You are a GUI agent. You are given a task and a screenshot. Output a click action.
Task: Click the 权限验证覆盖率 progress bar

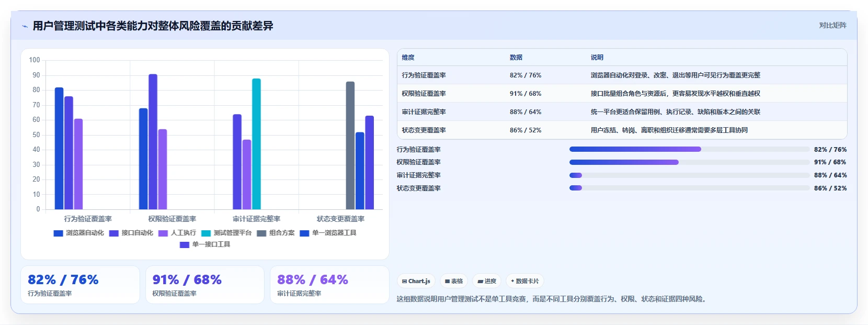[689, 162]
